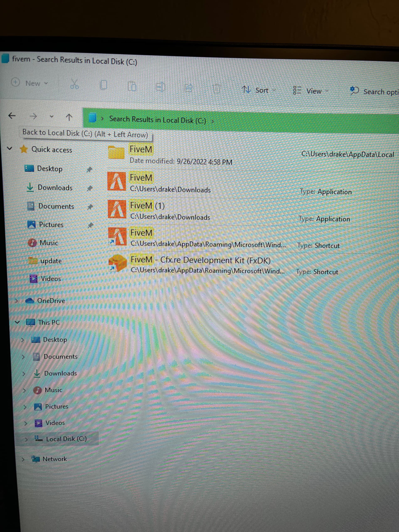Click the Delete trash toolbar icon
This screenshot has width=399, height=532.
(x=217, y=89)
